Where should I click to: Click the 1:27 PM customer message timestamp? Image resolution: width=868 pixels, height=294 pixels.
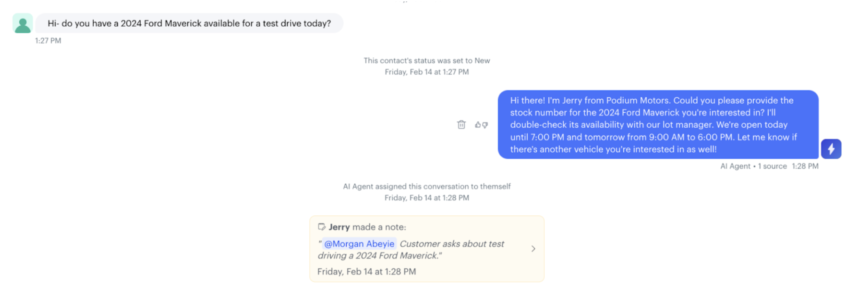(x=48, y=41)
